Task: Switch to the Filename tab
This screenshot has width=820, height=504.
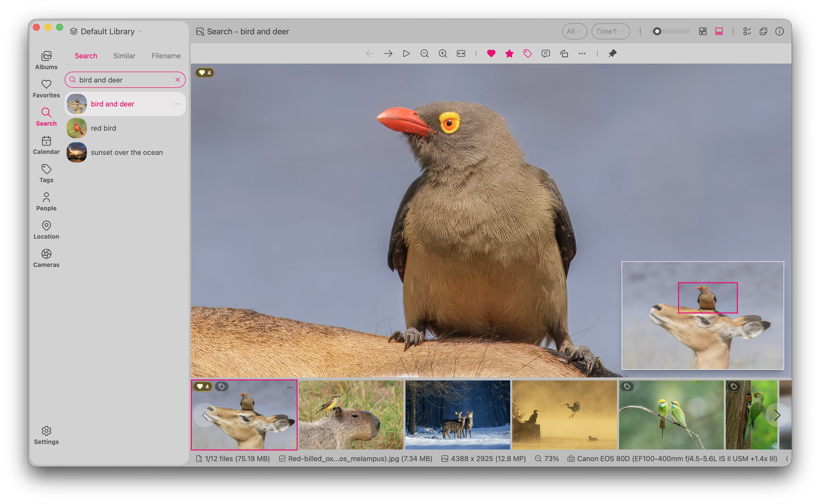Action: tap(166, 55)
